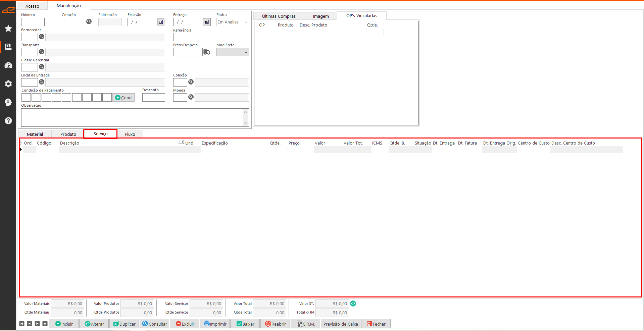Go to the first record navigation arrow
644x331 pixels.
[x=22, y=324]
